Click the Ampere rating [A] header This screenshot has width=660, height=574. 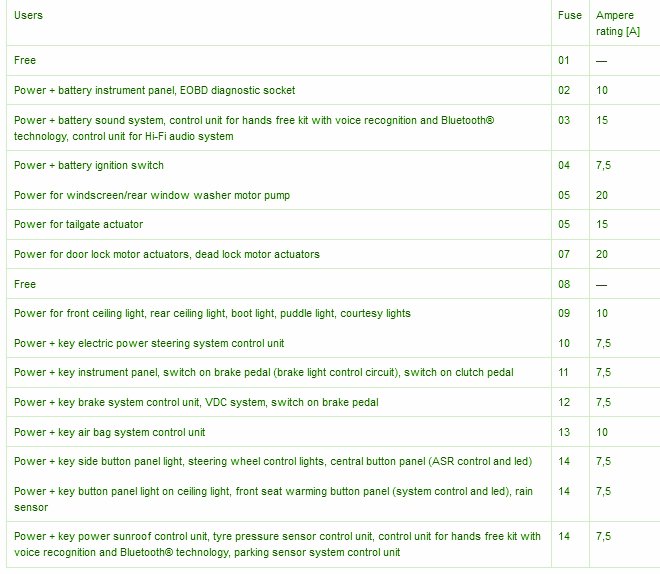point(617,23)
